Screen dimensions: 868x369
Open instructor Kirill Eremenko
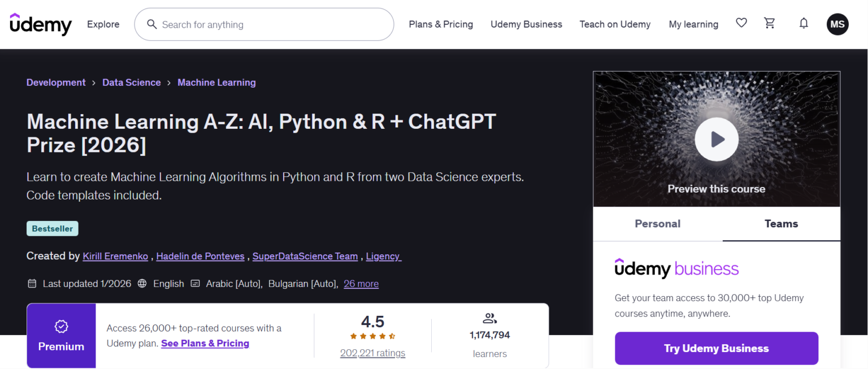pyautogui.click(x=115, y=257)
